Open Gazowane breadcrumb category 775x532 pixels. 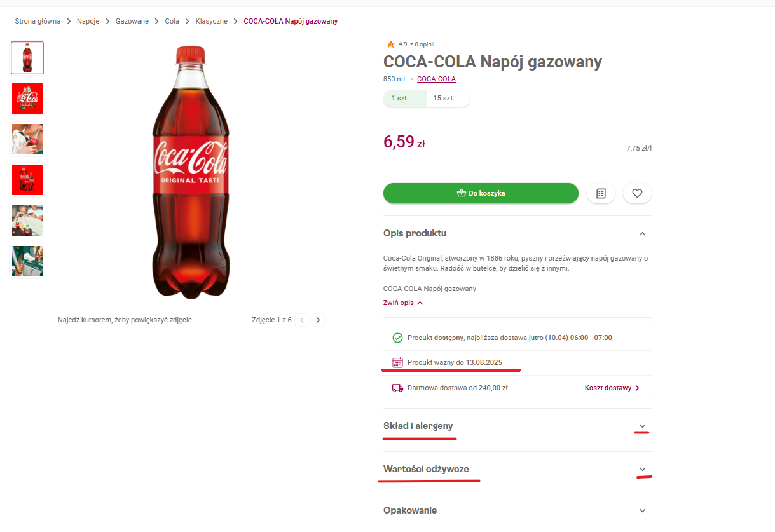132,21
